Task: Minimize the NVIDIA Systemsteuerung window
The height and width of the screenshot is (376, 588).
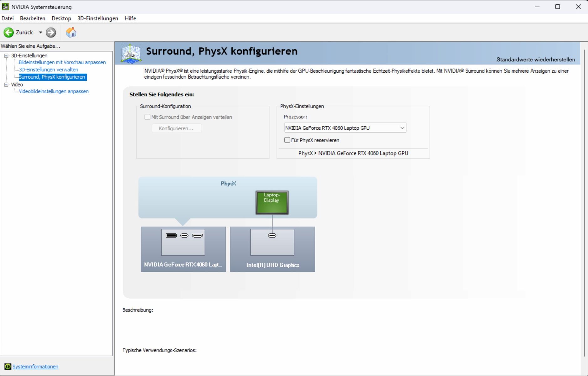Action: tap(537, 7)
